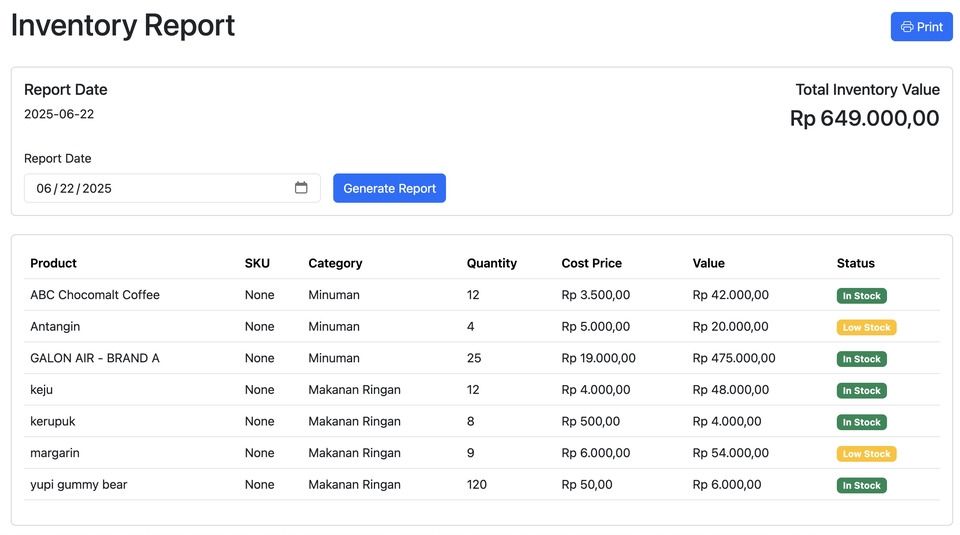Select the day segment of report date

click(67, 189)
